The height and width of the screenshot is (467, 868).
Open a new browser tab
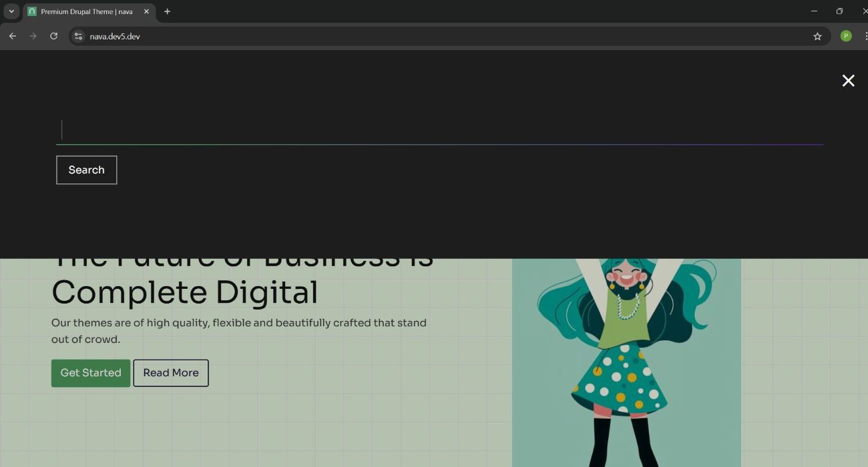click(x=167, y=11)
